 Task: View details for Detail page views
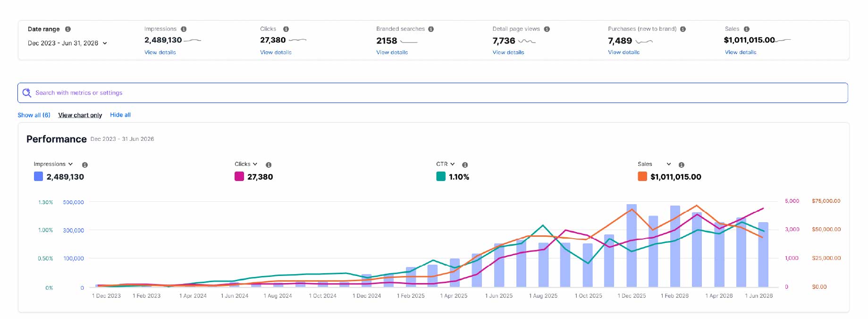pos(508,52)
